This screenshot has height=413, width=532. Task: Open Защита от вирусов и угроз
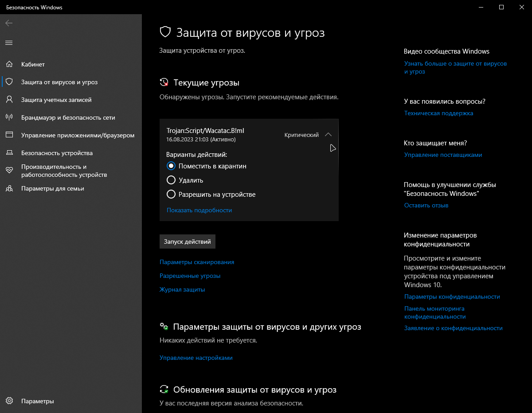[71, 82]
